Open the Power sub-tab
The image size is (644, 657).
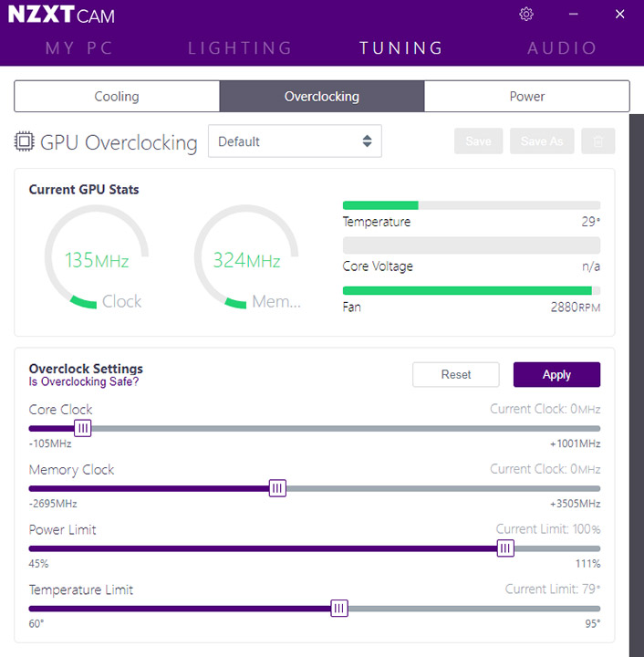(526, 97)
